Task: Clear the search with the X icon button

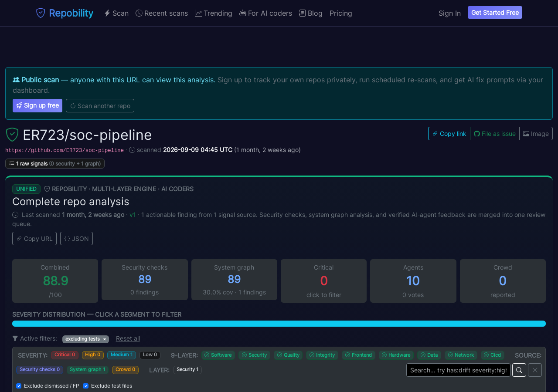Action: pyautogui.click(x=535, y=370)
